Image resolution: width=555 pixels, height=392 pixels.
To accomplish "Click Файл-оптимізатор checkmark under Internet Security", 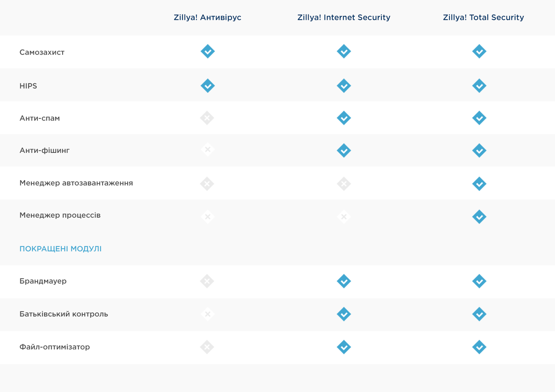I will [x=344, y=347].
